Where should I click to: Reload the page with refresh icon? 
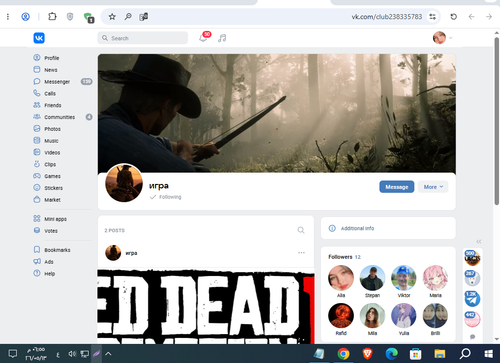(x=453, y=17)
